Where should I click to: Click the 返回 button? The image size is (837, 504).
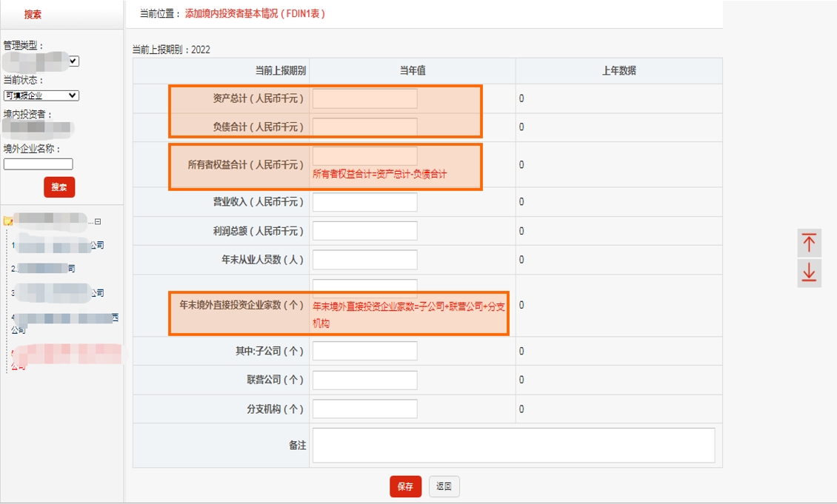(x=443, y=486)
